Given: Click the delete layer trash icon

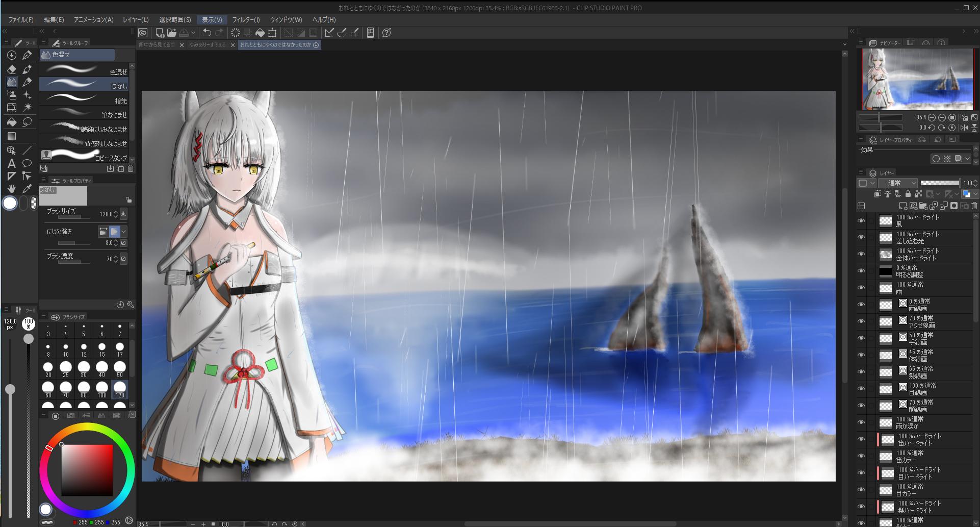Looking at the screenshot, I should click(974, 206).
